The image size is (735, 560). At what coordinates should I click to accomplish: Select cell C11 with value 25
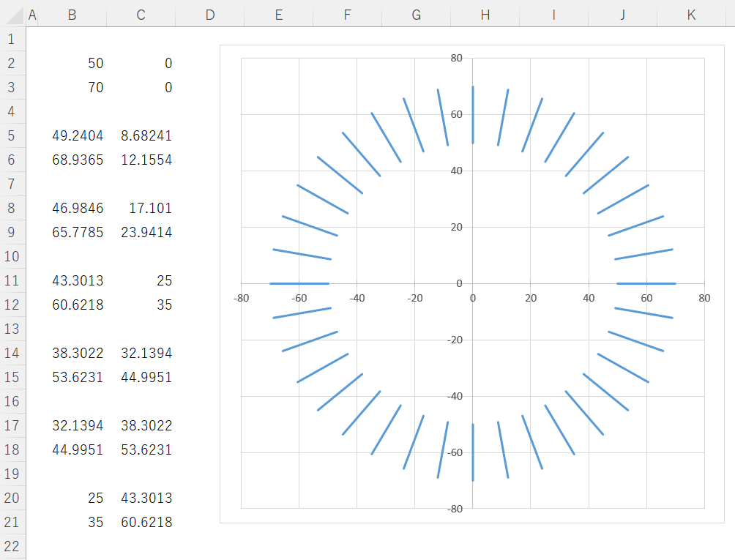(141, 280)
